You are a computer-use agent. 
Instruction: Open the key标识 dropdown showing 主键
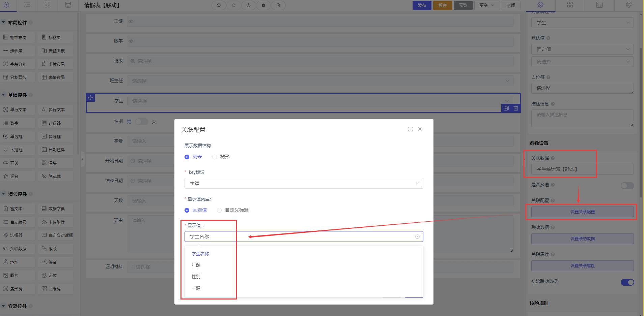(304, 183)
